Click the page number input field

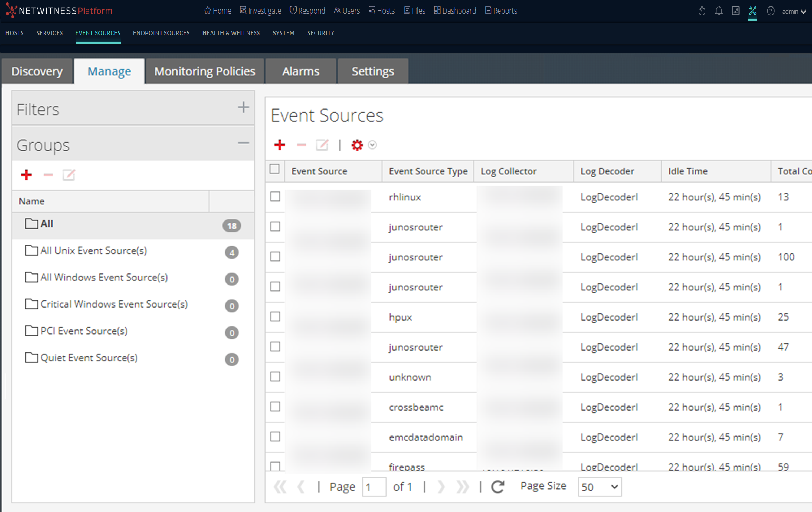click(374, 487)
